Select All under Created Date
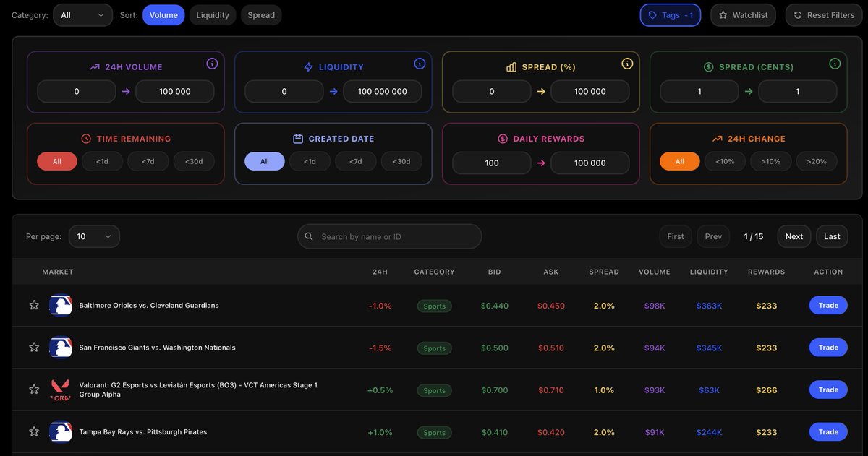 [x=265, y=162]
